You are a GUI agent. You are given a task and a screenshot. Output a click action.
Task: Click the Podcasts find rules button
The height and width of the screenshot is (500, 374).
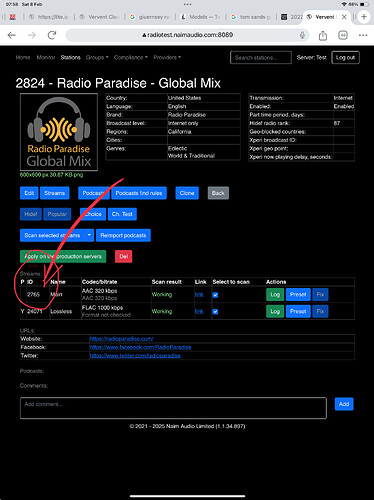coord(139,193)
